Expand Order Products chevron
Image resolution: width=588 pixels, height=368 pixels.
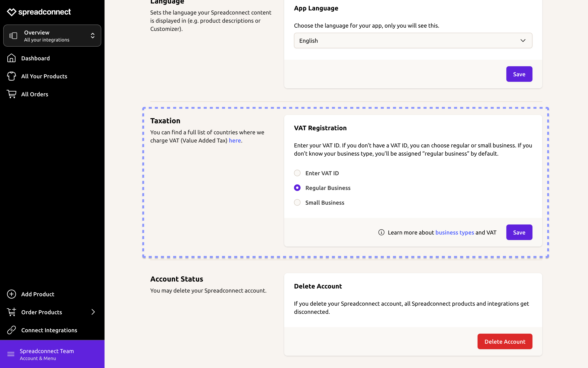point(93,312)
